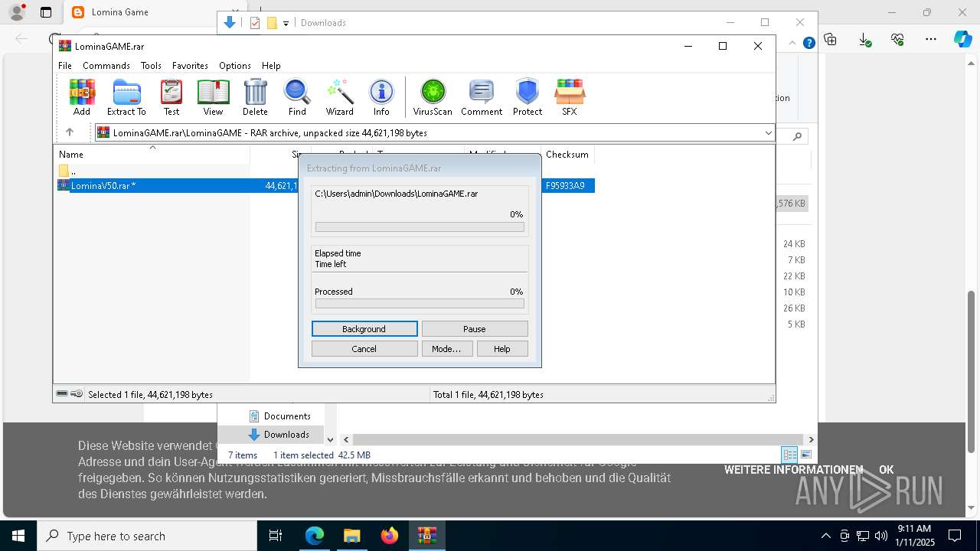Image resolution: width=980 pixels, height=551 pixels.
Task: Cancel the extraction
Action: 364,349
